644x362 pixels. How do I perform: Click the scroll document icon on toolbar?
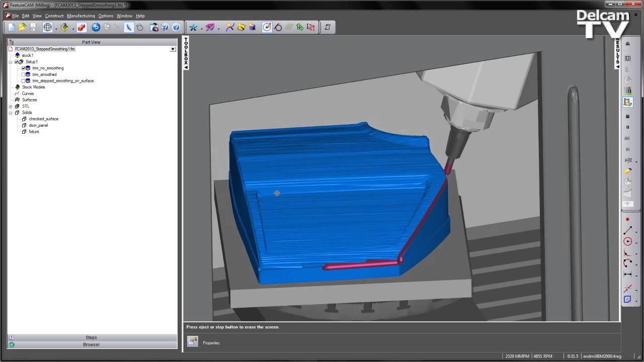[x=328, y=27]
